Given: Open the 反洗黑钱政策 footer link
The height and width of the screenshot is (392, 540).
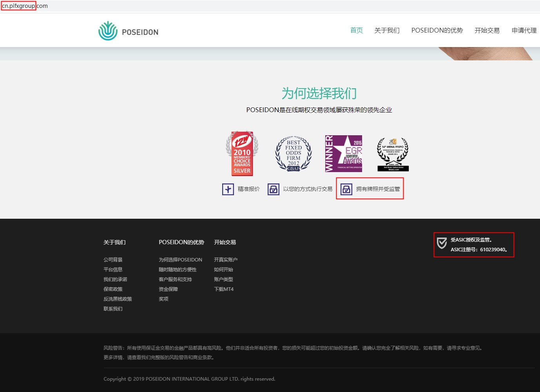Looking at the screenshot, I should coord(118,299).
